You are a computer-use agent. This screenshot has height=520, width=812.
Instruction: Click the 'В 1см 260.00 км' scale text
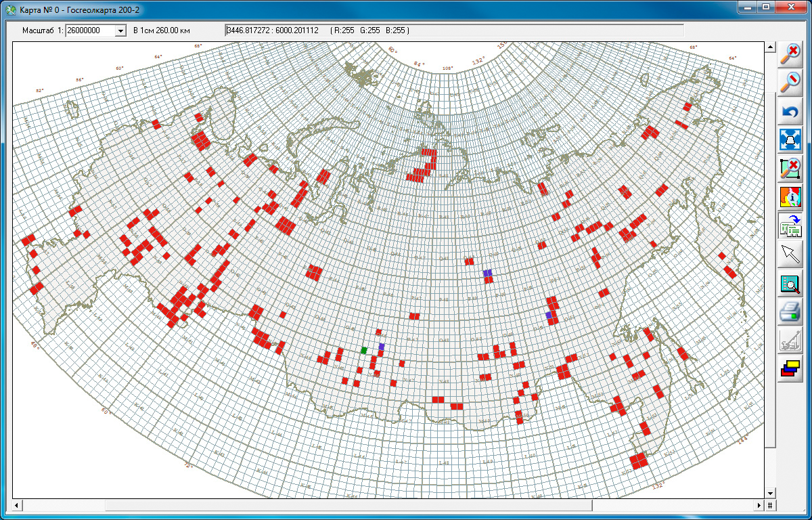[161, 30]
